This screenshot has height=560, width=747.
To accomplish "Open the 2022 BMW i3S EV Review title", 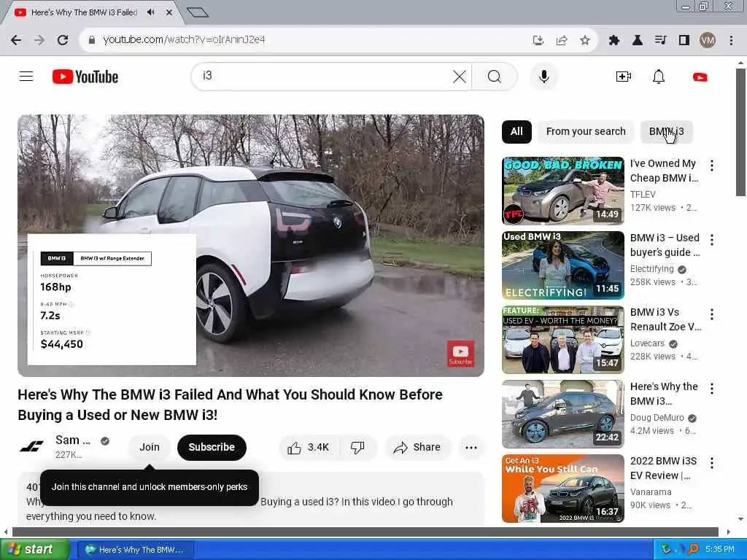I will (663, 468).
